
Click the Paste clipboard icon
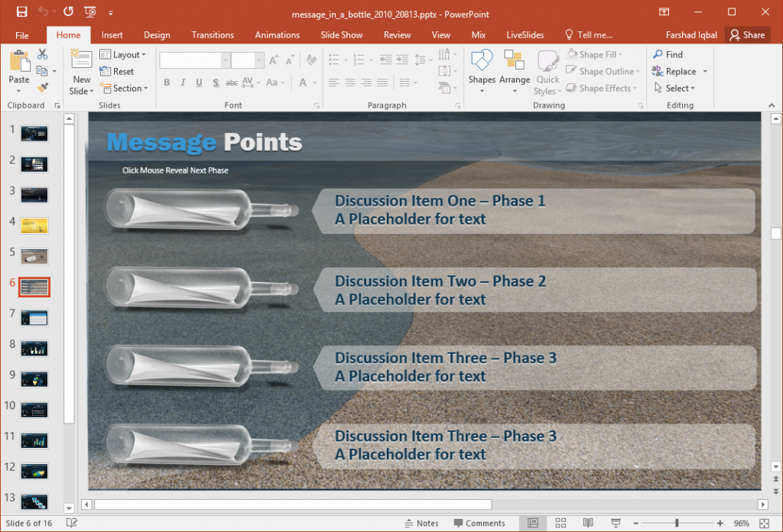[19, 61]
